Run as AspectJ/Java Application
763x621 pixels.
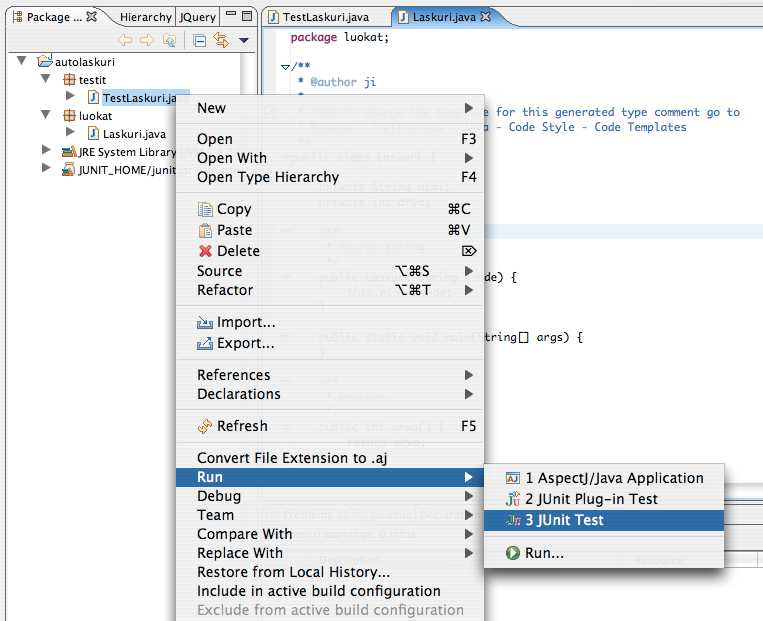point(604,478)
